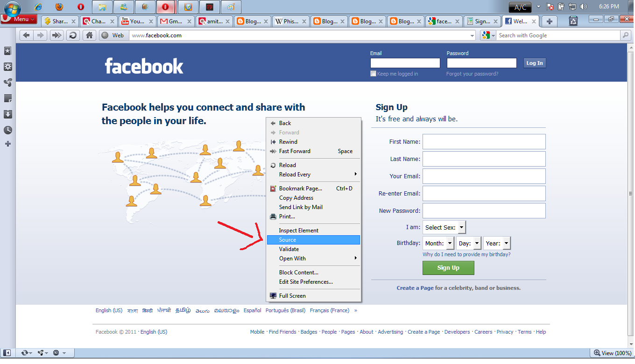Screen dimensions: 635x364
Task: Click the Search with Google field
Action: (x=558, y=35)
